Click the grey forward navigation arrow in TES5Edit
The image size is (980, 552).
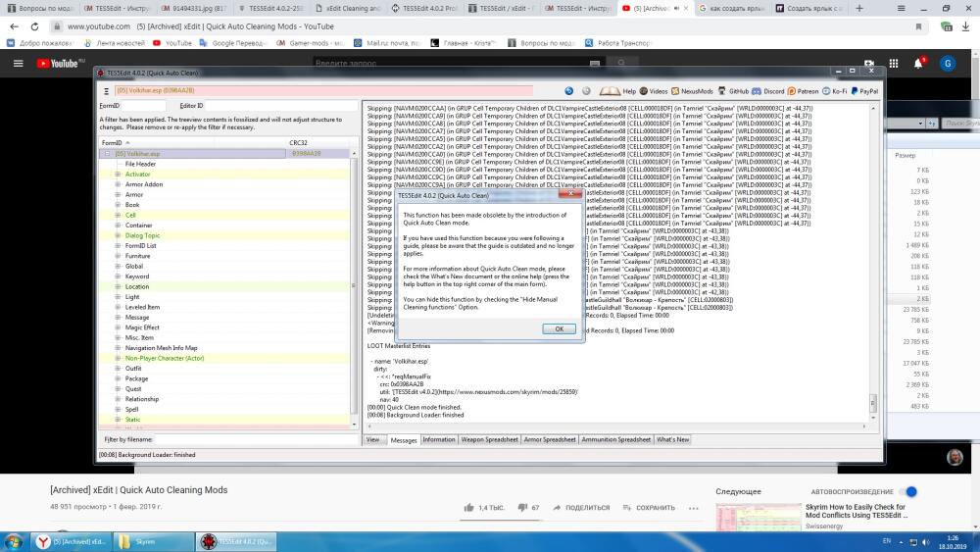(586, 91)
